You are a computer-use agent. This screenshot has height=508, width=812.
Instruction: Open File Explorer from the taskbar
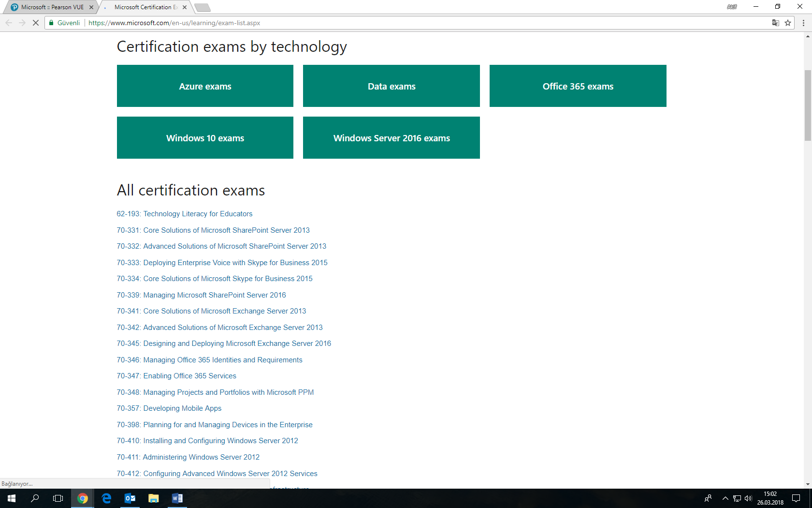154,498
